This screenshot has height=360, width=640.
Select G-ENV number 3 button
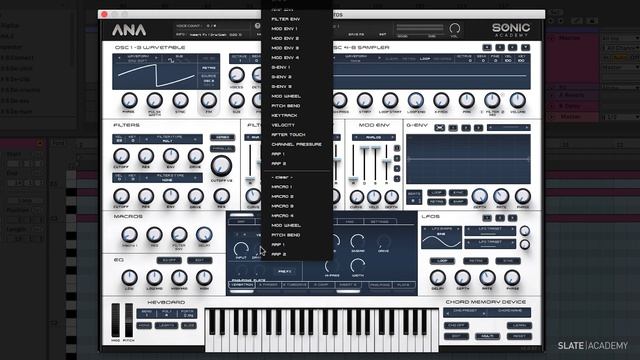point(478,128)
